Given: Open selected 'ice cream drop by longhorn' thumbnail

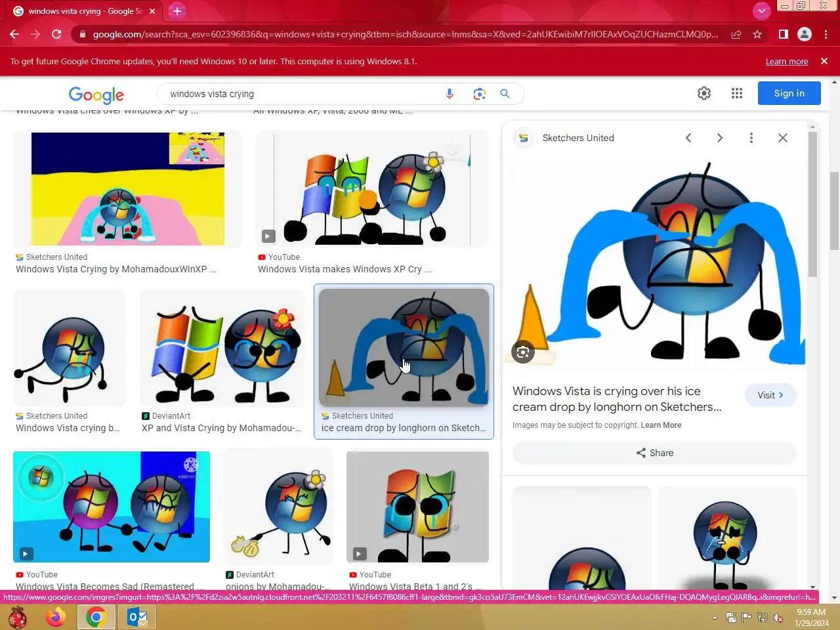Looking at the screenshot, I should point(404,348).
